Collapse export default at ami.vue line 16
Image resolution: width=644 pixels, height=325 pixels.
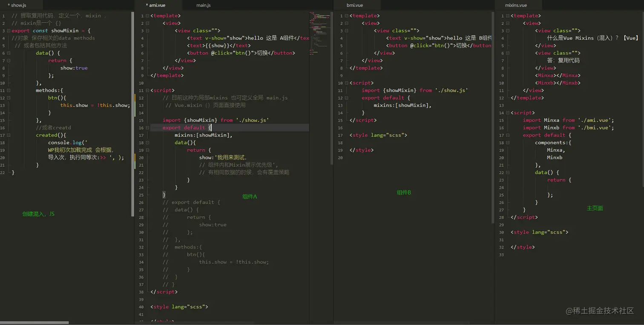tap(147, 128)
